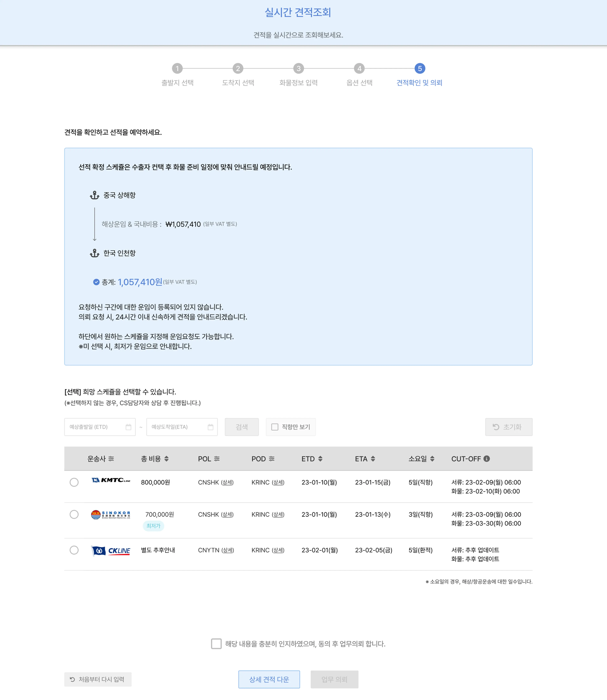Click the 23-02-01(월) ETD cell
Screen dimensions: 607x700
(x=319, y=550)
